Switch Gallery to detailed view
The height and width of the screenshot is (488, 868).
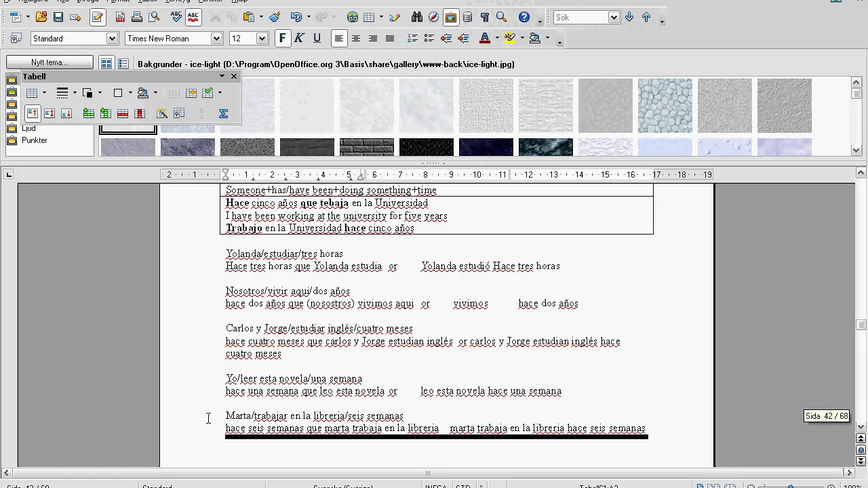(x=123, y=64)
